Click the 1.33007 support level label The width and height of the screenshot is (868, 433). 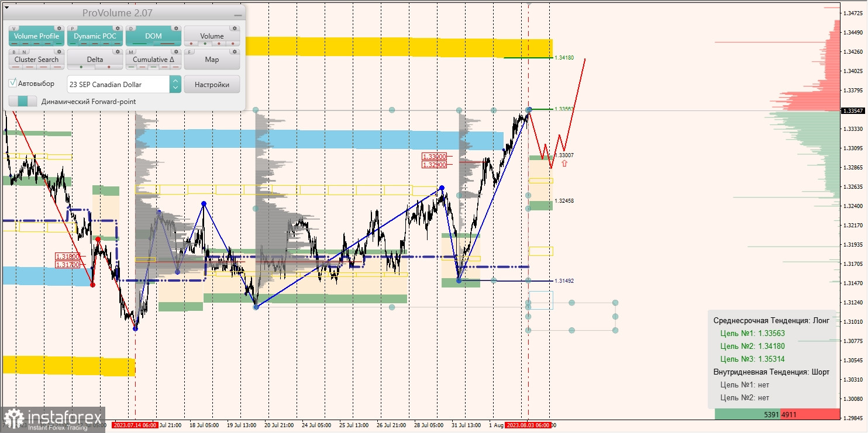564,155
